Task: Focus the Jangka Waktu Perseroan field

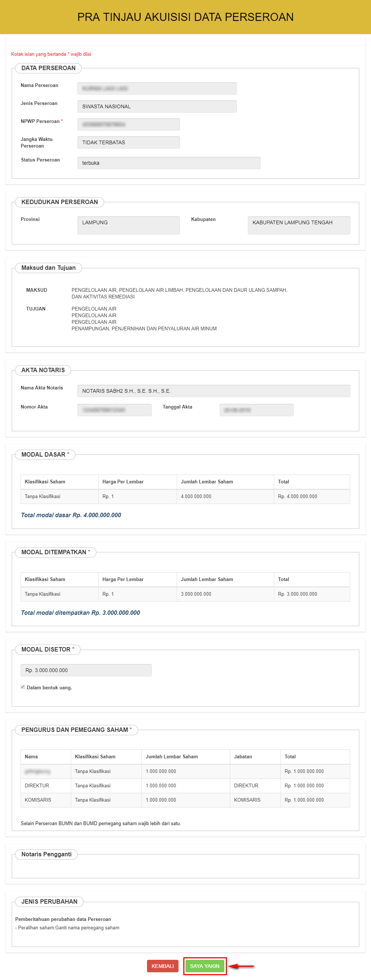Action: (x=128, y=142)
